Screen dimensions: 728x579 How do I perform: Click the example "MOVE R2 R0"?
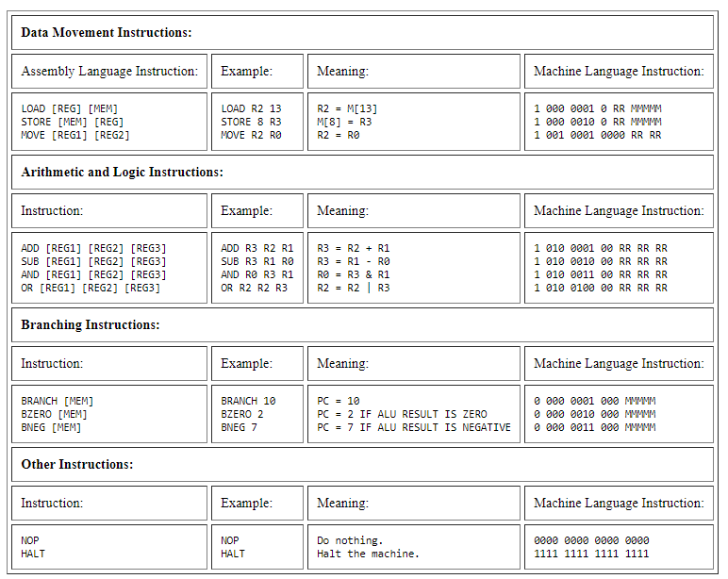coord(251,135)
